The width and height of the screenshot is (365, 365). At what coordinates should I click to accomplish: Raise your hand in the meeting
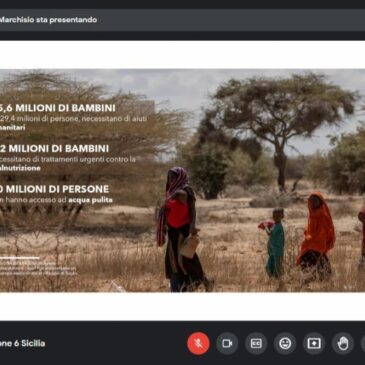click(x=343, y=343)
